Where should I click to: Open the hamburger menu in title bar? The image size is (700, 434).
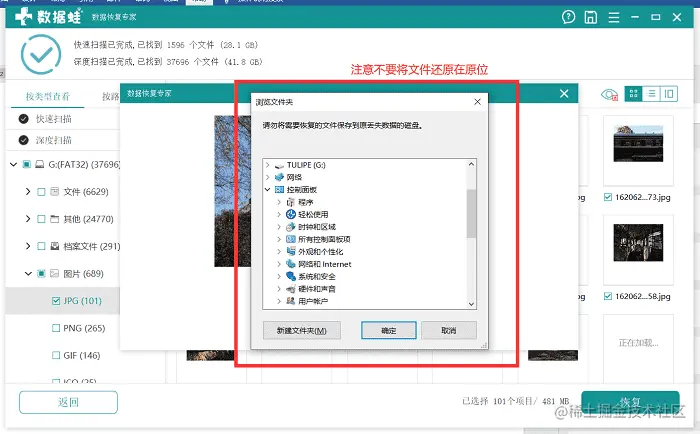coord(614,17)
